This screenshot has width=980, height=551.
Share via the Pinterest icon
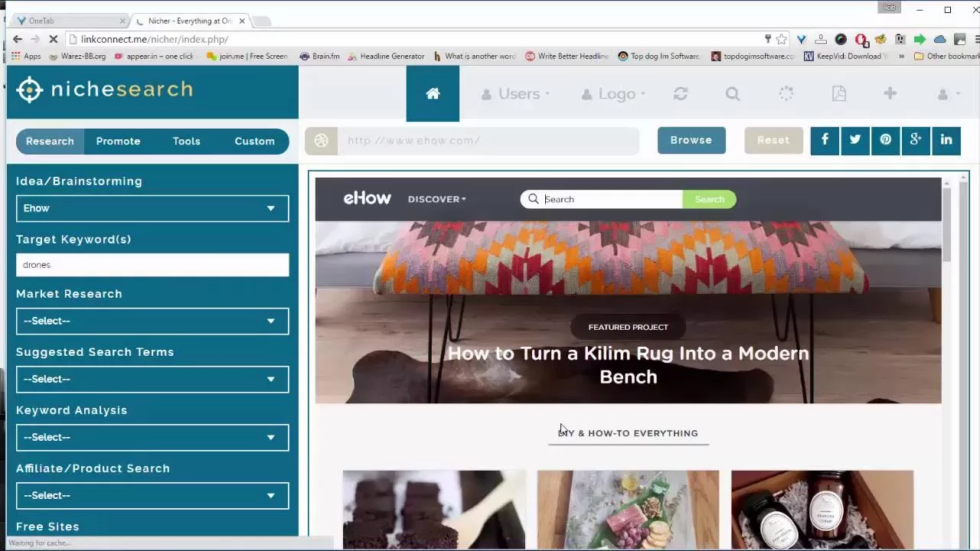click(886, 140)
